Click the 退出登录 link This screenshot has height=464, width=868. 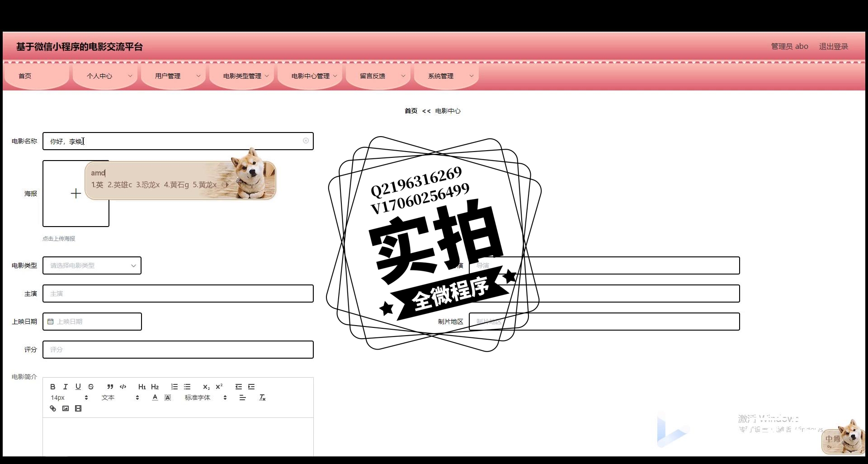point(834,46)
